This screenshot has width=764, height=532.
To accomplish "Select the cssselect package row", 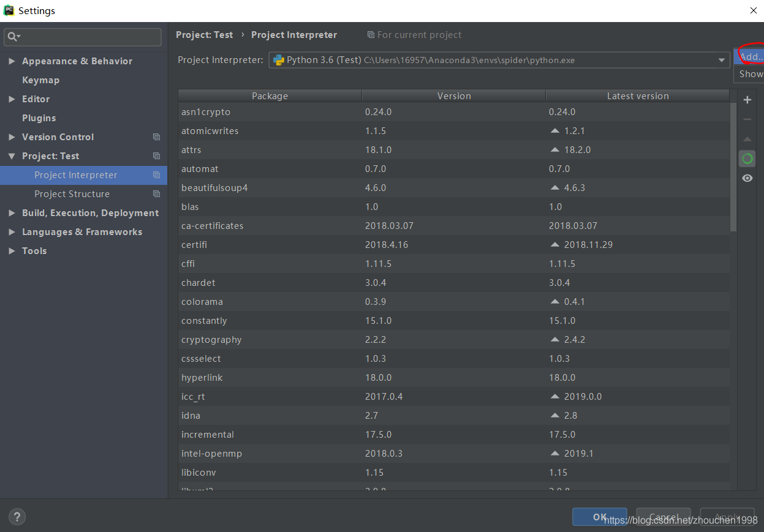I will point(453,359).
